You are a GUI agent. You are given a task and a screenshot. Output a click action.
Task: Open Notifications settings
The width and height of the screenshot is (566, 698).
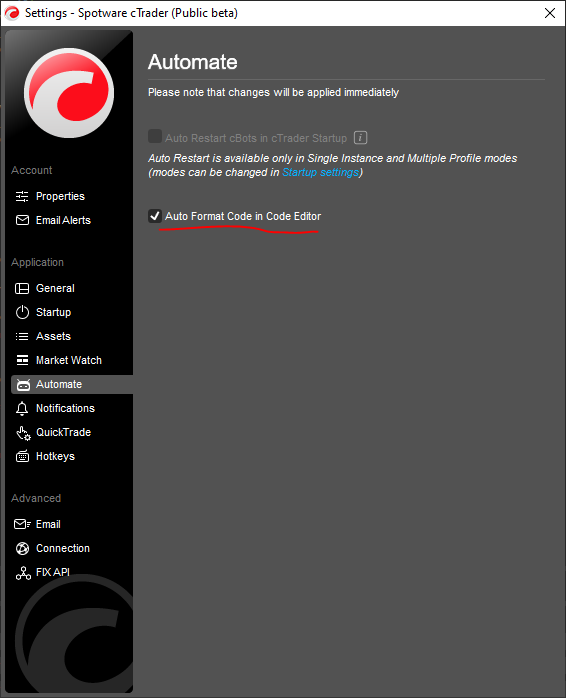tap(65, 409)
